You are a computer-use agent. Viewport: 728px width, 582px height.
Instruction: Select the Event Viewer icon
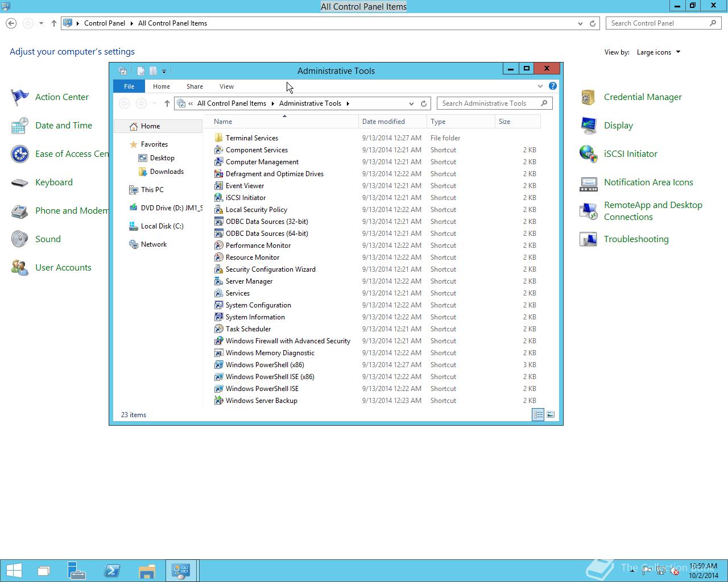pyautogui.click(x=218, y=186)
